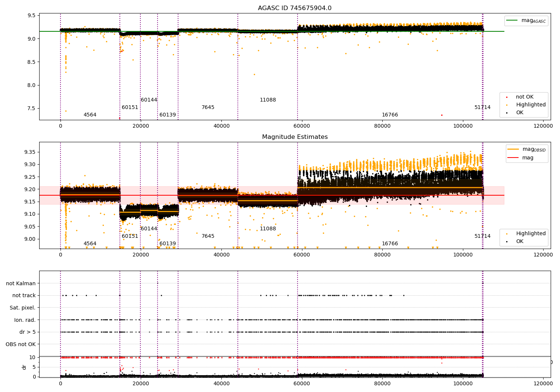Click the 5 tick on the dr axis
The height and width of the screenshot is (392, 560).
(34, 367)
